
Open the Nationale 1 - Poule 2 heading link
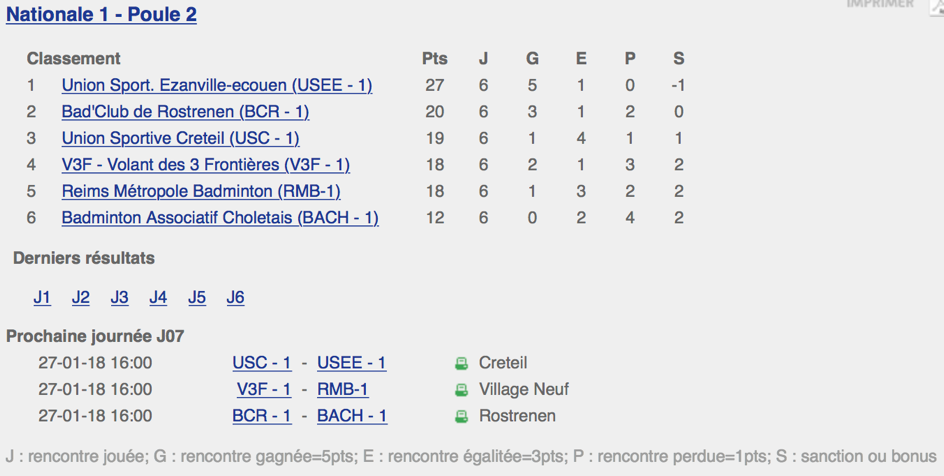coord(101,14)
